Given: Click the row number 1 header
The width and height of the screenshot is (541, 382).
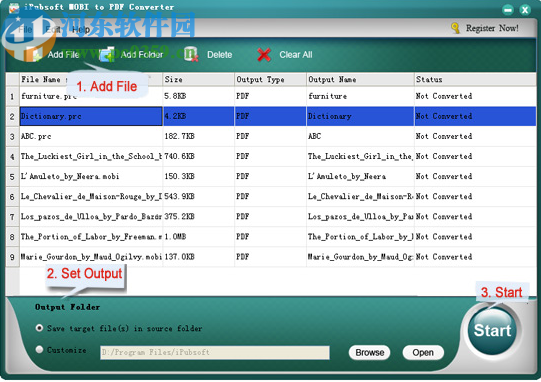Looking at the screenshot, I should click(x=12, y=97).
